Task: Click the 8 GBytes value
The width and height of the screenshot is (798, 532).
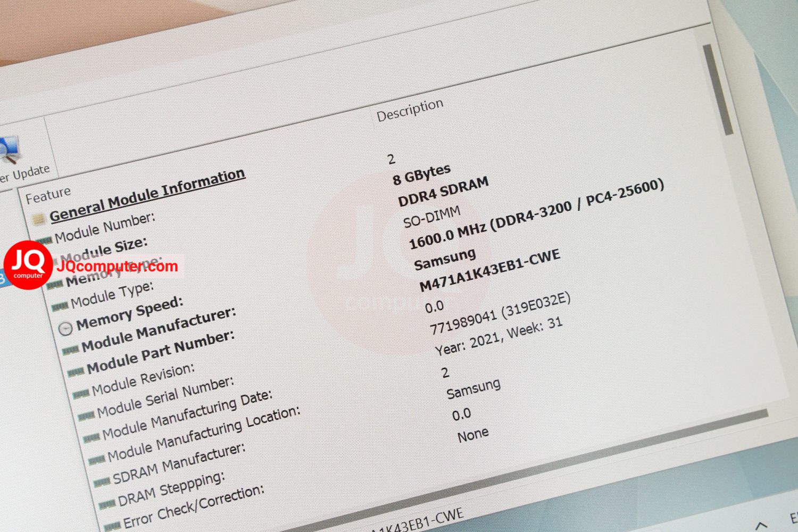Action: [421, 174]
